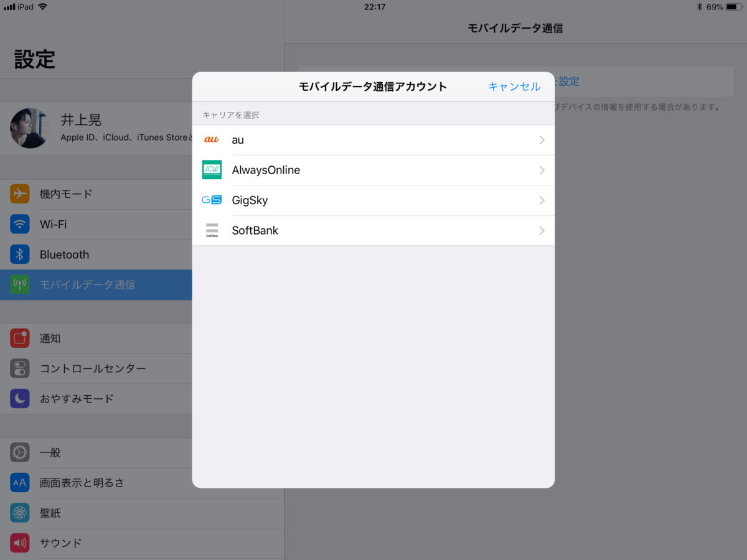Select AlwaysOnline carrier row text
This screenshot has width=747, height=560.
(x=266, y=170)
